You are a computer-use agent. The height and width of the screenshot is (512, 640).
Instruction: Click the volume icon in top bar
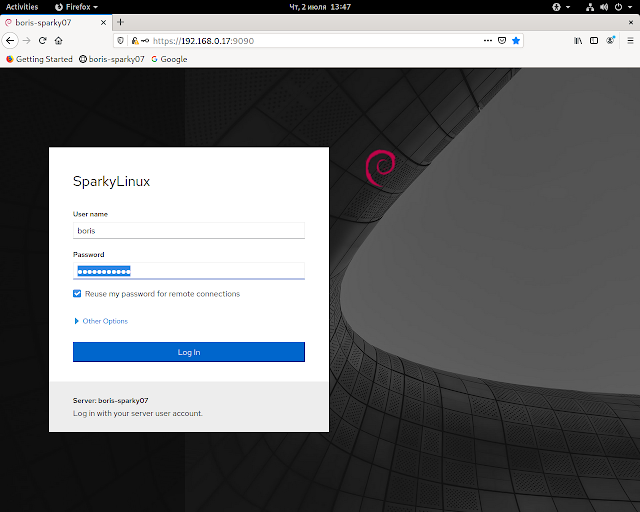604,7
